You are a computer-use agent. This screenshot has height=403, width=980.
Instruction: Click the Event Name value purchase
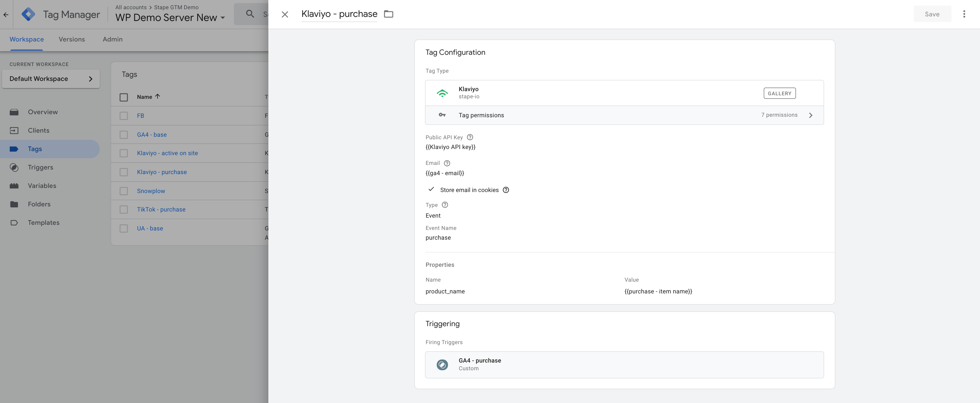(x=438, y=238)
